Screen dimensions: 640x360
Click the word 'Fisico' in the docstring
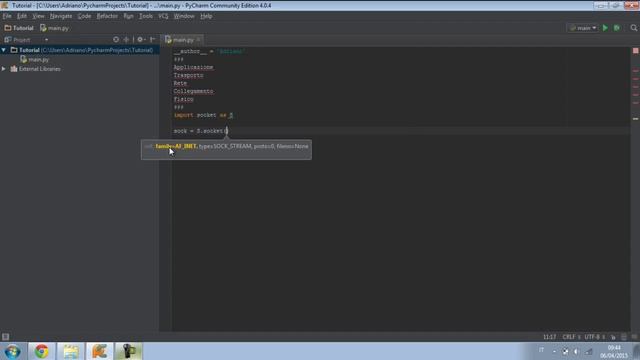[183, 99]
